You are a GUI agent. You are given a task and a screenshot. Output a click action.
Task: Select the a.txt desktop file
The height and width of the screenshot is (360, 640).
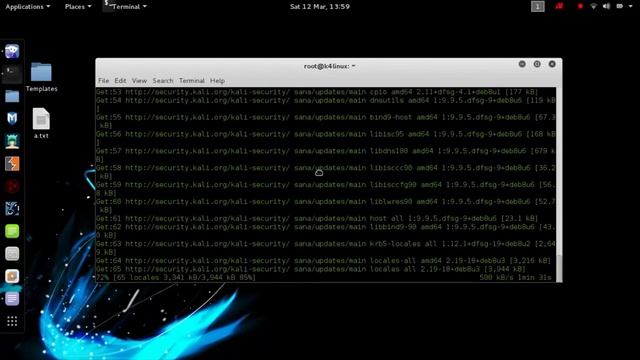click(41, 123)
